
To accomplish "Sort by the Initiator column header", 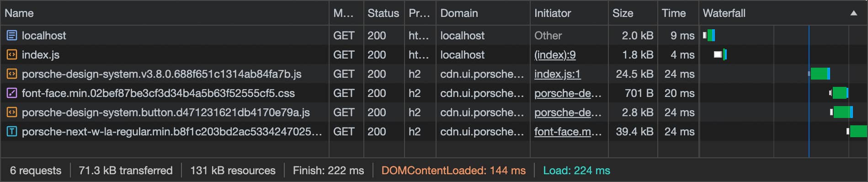I will tap(569, 13).
